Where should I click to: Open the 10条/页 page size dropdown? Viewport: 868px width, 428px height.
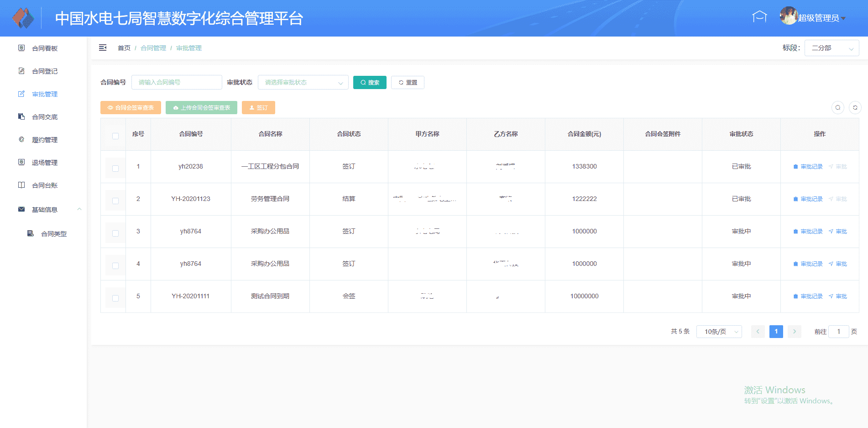point(719,332)
